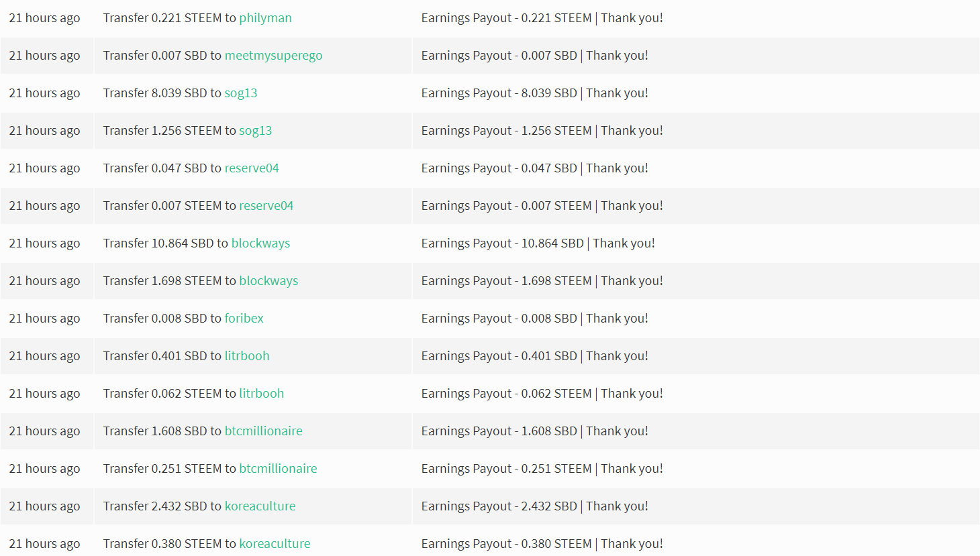Open reserve04 link in 0.047 SBD transfer

[x=252, y=168]
